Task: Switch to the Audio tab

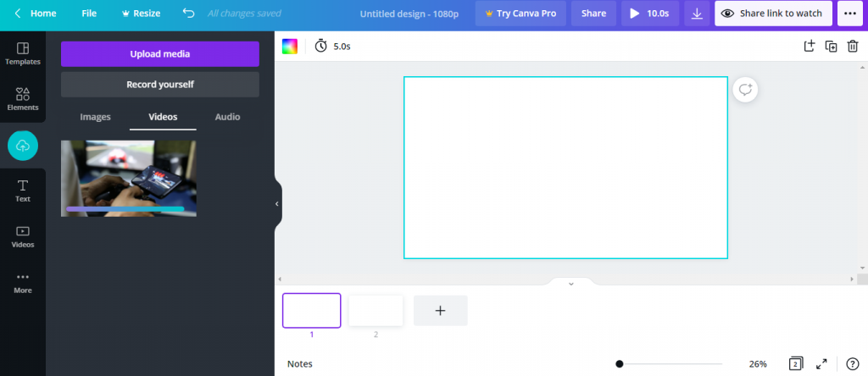Action: tap(227, 117)
